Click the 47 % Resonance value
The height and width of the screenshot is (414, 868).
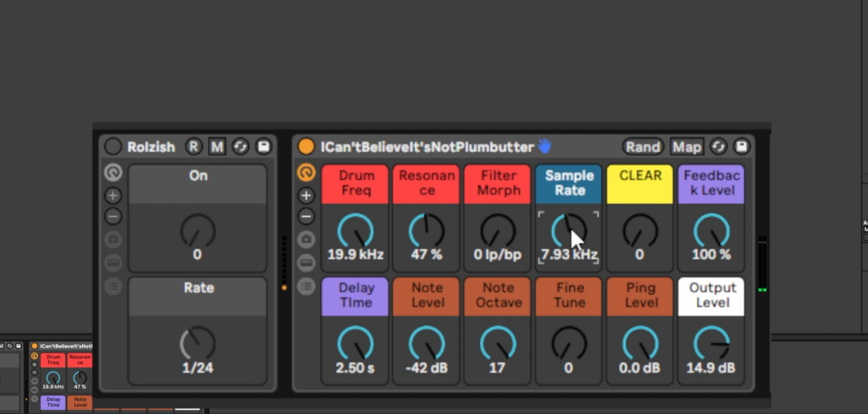click(x=427, y=255)
